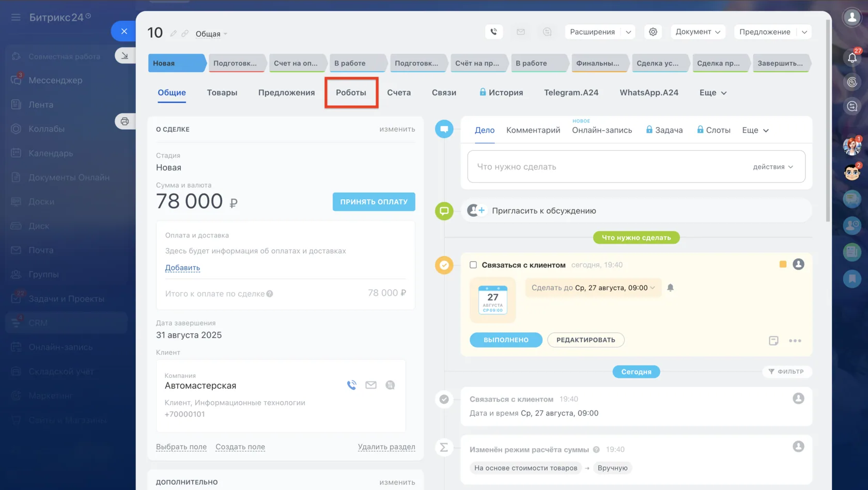The width and height of the screenshot is (868, 490).
Task: Click the note icon on activity card
Action: point(773,341)
